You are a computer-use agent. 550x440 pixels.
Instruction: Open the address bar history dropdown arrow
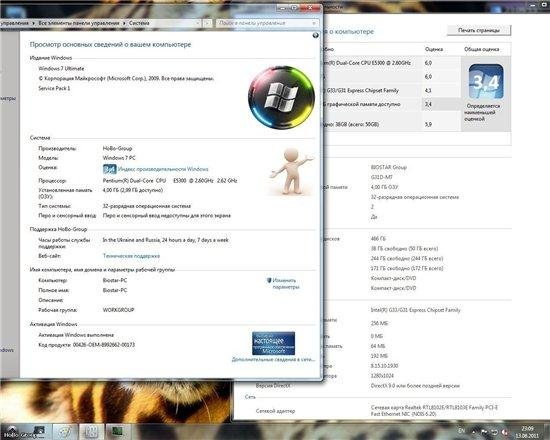[198, 23]
